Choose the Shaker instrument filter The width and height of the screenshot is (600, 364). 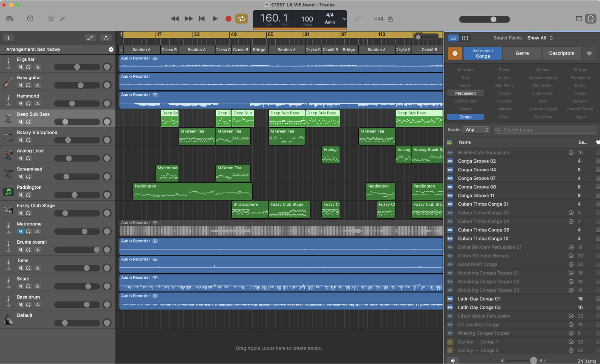465,109
